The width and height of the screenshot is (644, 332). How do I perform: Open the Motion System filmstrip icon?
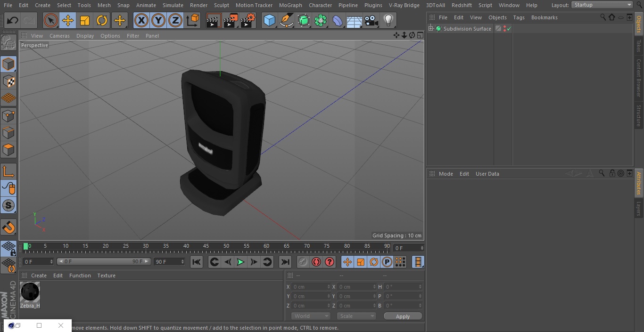click(418, 262)
